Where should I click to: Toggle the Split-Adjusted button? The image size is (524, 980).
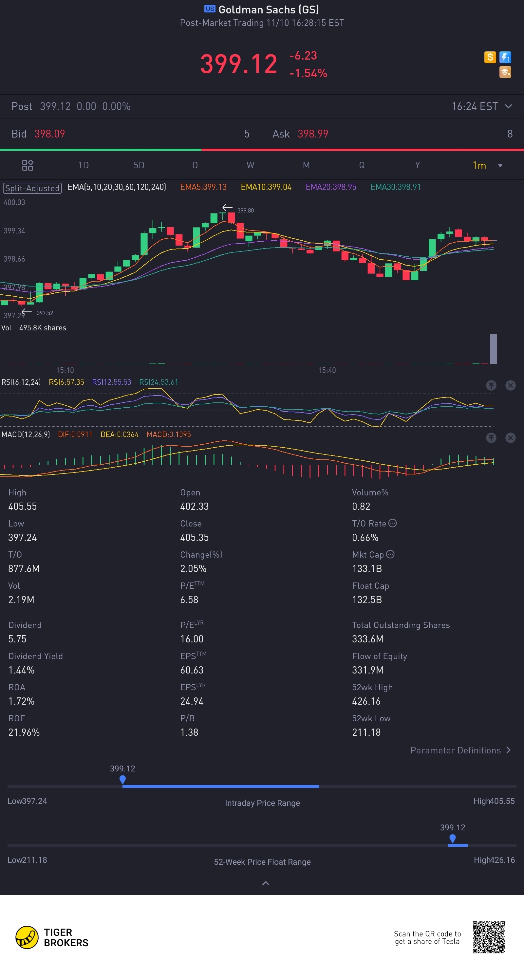pos(32,188)
